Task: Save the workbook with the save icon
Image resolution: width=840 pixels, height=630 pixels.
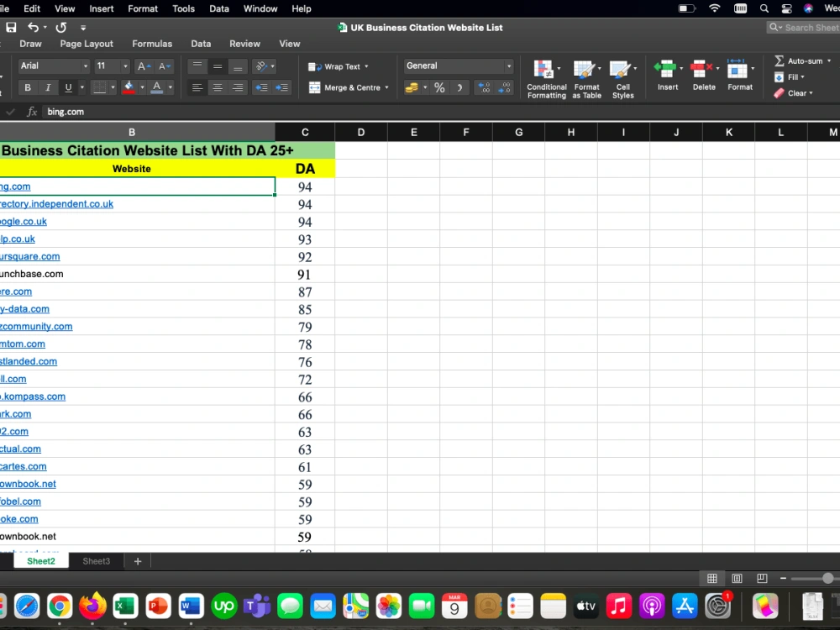Action: (x=11, y=28)
